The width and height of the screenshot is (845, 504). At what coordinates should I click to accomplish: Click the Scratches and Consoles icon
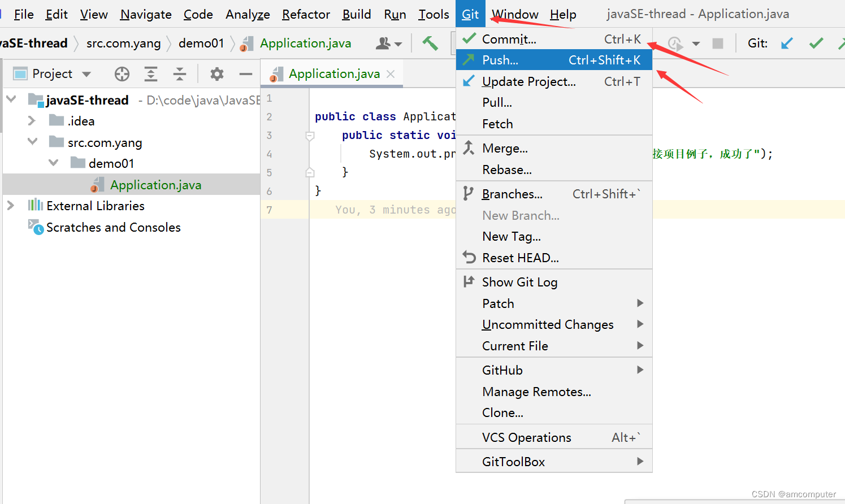pyautogui.click(x=36, y=227)
